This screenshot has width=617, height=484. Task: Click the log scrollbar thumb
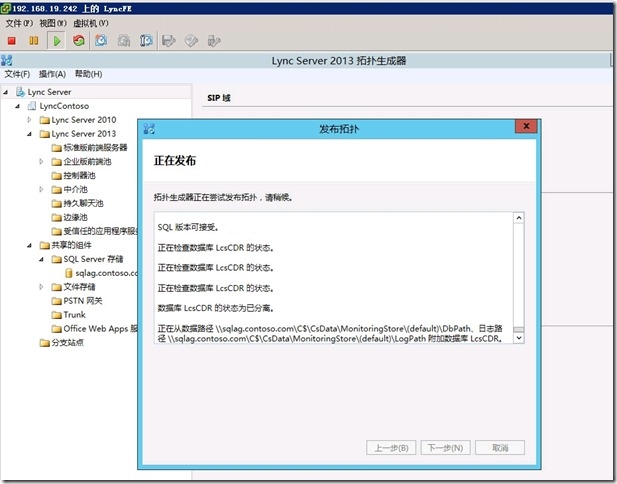[x=519, y=329]
